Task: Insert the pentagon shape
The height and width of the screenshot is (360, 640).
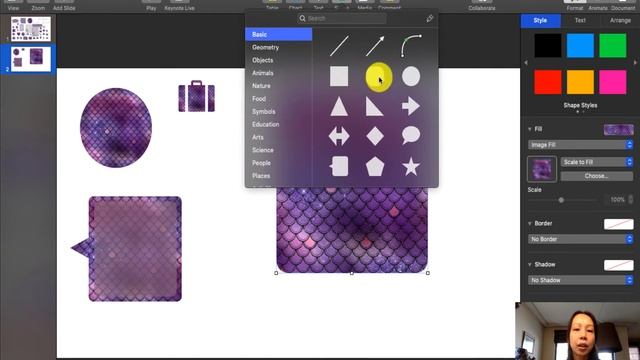Action: point(375,166)
